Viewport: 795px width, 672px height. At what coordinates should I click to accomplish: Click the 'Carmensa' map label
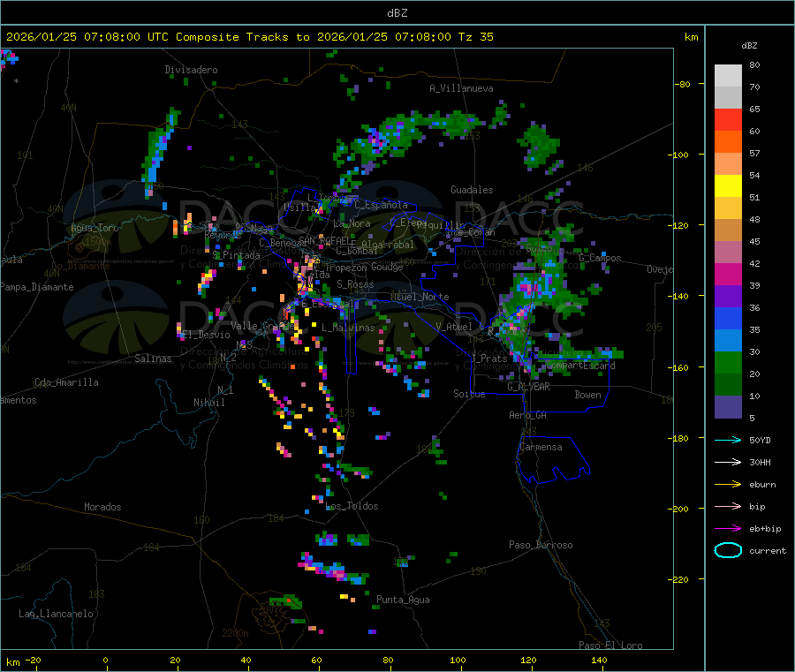pos(541,447)
